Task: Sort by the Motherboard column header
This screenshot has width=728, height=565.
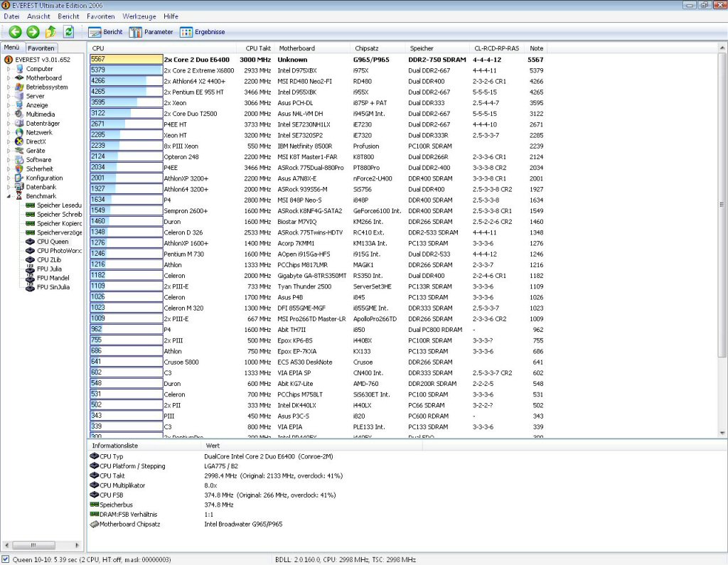Action: [x=312, y=48]
